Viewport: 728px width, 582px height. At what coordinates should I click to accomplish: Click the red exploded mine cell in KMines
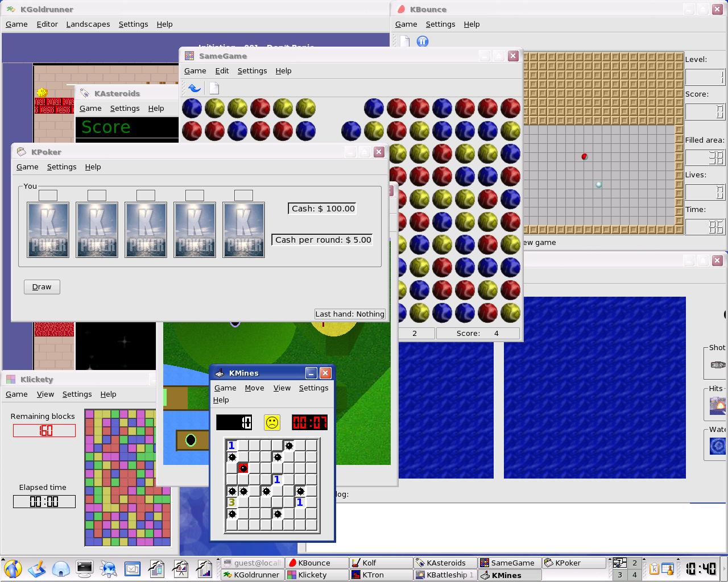[243, 468]
